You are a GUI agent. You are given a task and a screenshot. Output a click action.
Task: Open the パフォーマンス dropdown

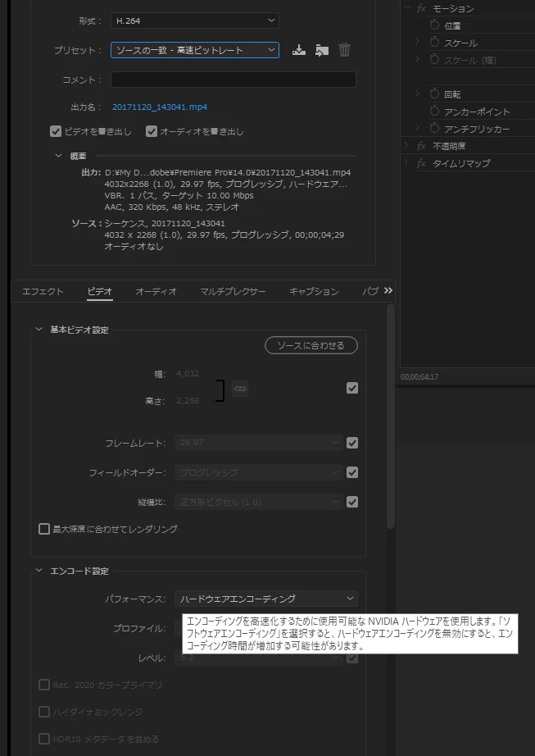click(266, 599)
